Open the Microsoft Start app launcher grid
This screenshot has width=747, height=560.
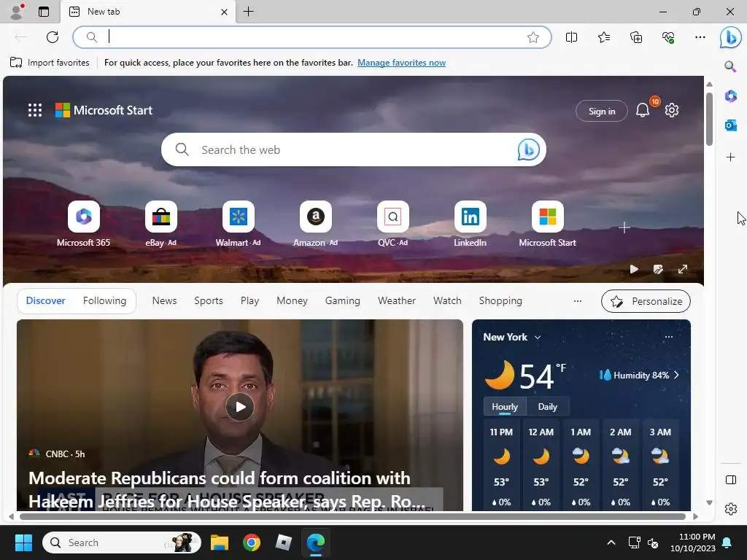[x=35, y=110]
